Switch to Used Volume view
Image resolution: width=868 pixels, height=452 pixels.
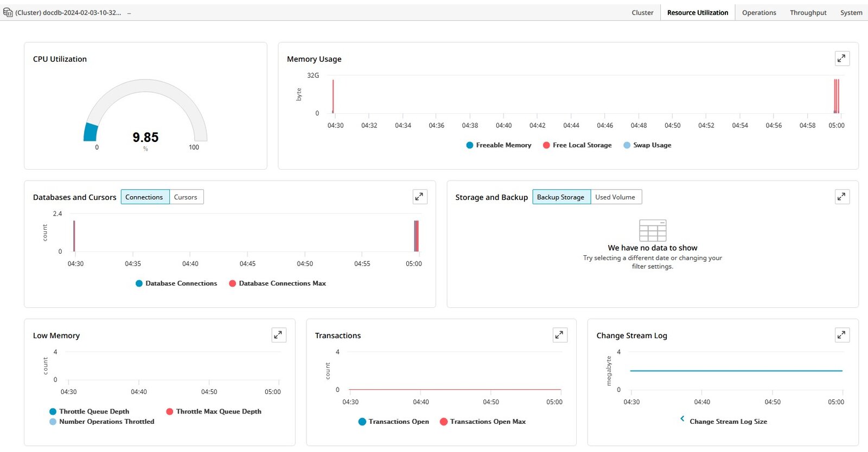(x=616, y=197)
